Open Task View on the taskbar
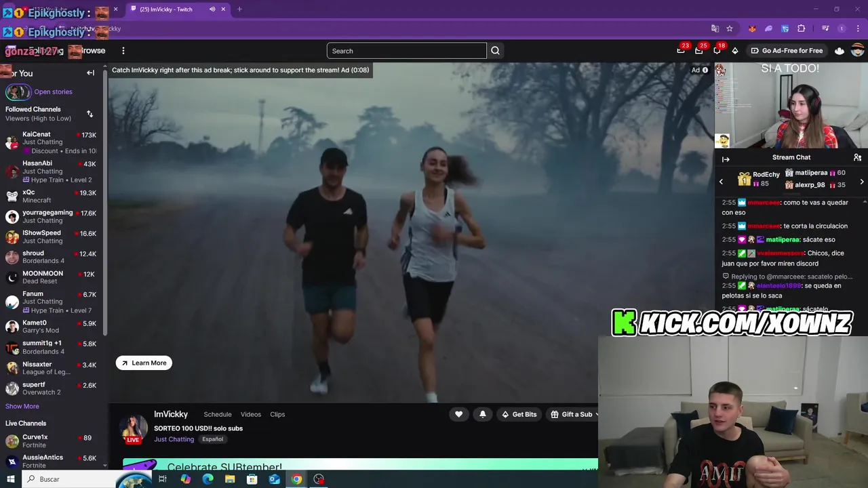The image size is (868, 488). 163,479
